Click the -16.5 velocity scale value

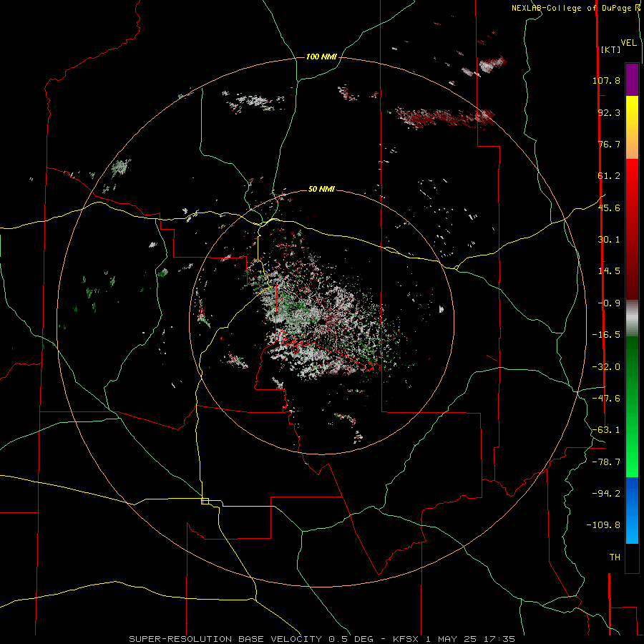pyautogui.click(x=606, y=335)
